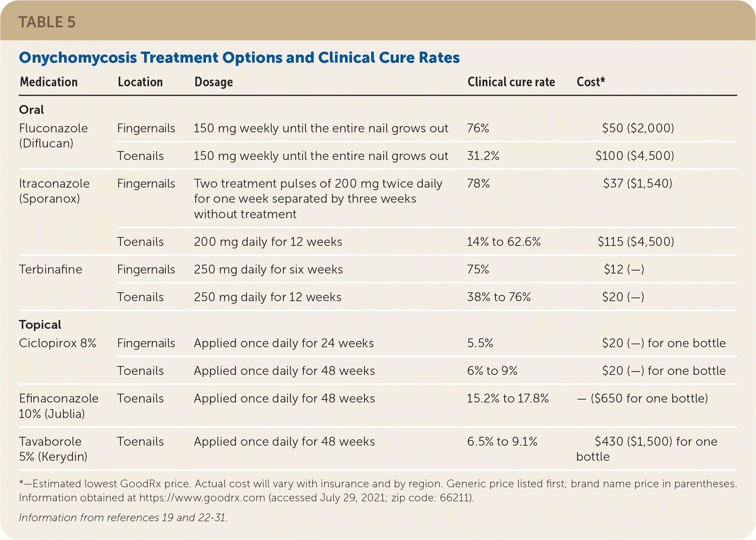Click the Terbinafine medication name

click(x=50, y=269)
